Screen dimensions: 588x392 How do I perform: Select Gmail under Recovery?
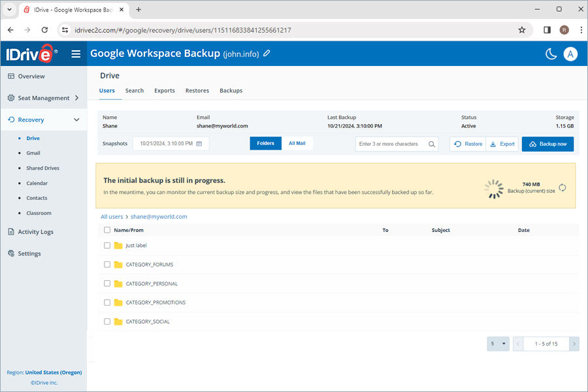tap(33, 153)
